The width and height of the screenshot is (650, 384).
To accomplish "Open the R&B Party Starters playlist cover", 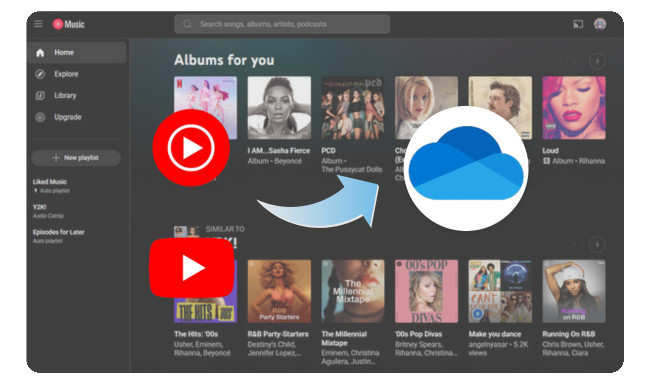I will 279,291.
